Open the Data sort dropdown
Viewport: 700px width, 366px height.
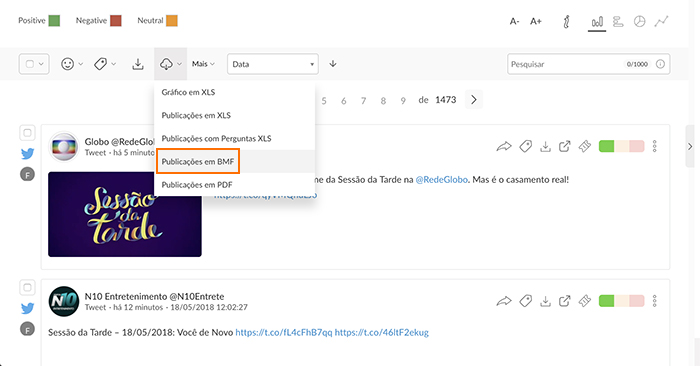[x=273, y=64]
